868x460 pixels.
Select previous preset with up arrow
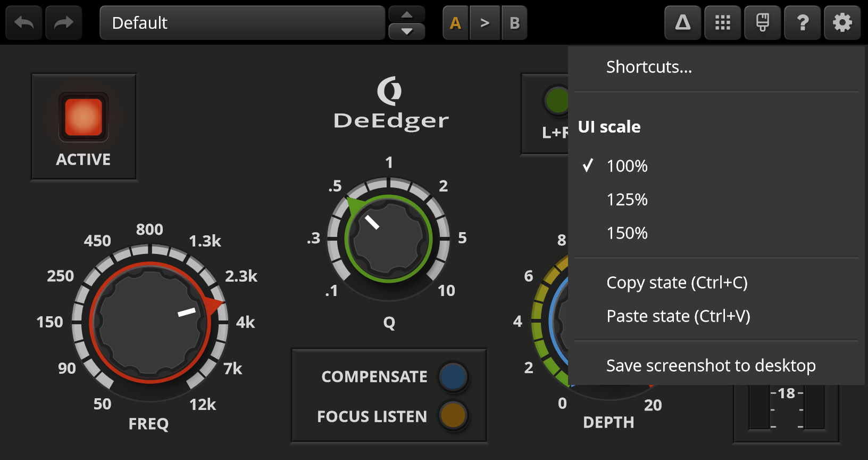point(407,14)
